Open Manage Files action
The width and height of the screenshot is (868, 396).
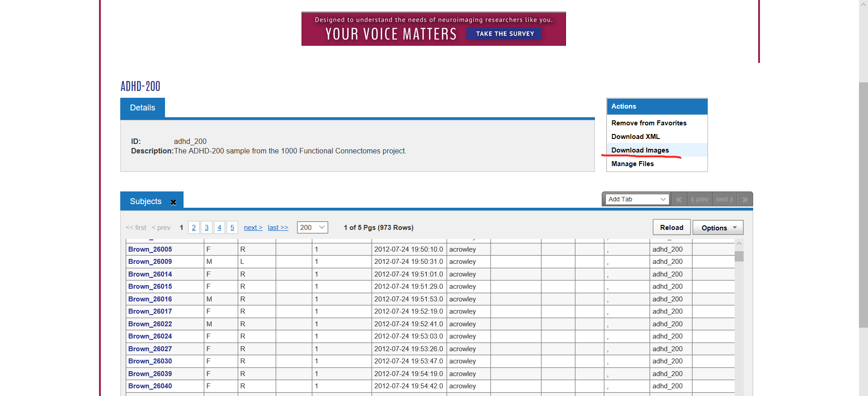[632, 164]
